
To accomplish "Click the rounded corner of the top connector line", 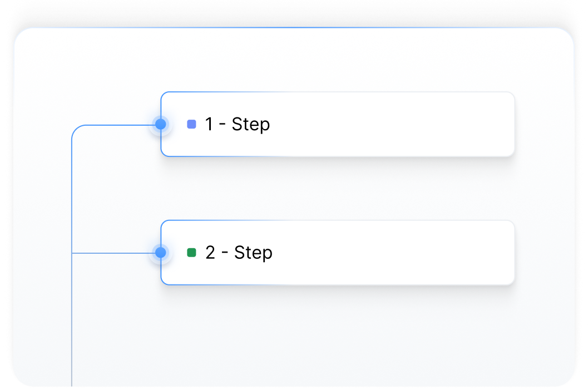I will [x=75, y=129].
